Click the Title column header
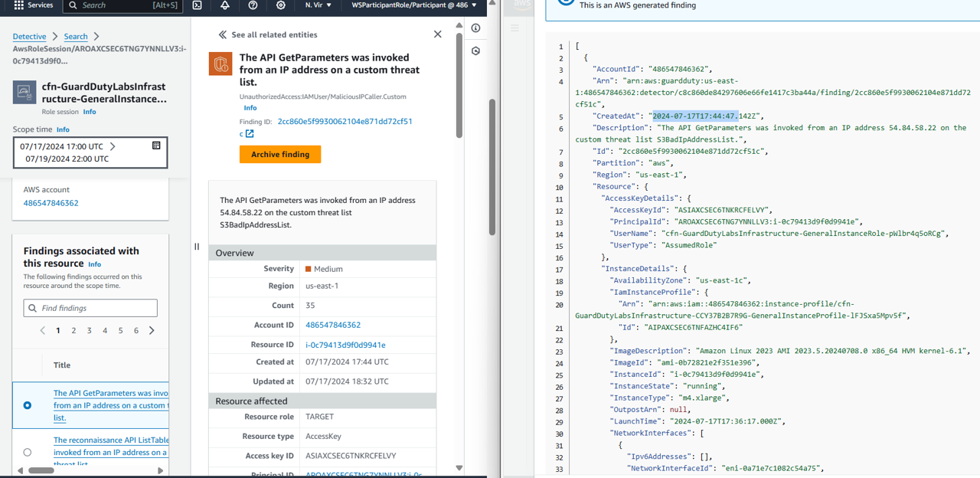Screen dimensions: 980x478 62,365
